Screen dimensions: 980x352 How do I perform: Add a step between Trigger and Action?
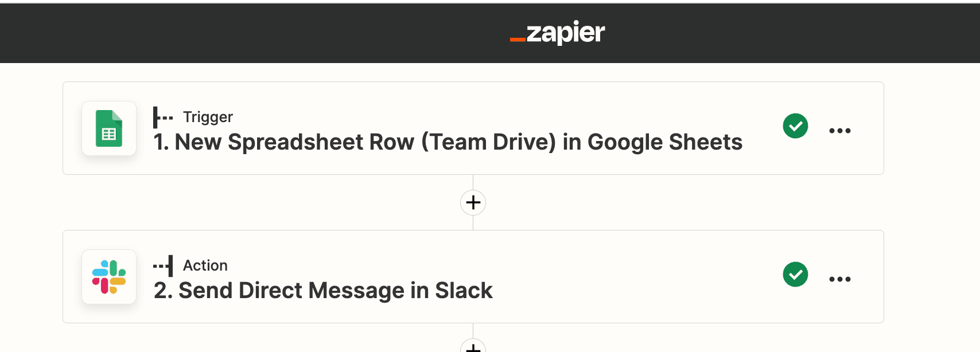(473, 202)
